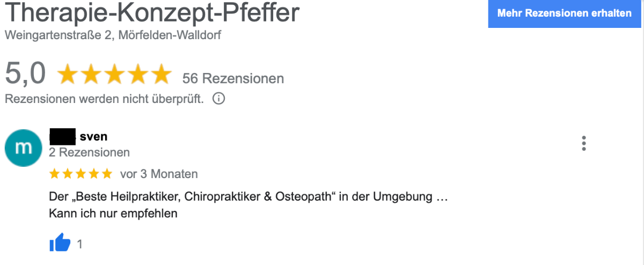Click the info icon beside 'nicht überprüft'
The image size is (644, 265).
click(x=218, y=99)
